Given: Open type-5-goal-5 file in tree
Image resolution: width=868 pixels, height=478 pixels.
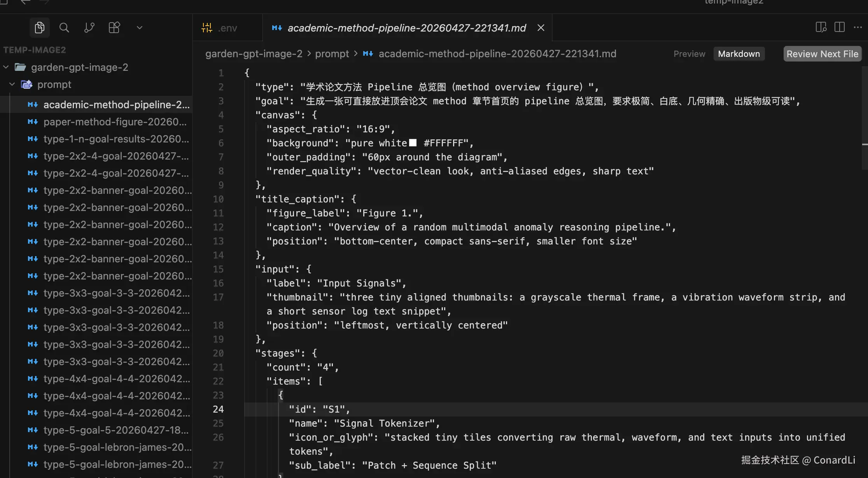Looking at the screenshot, I should coord(115,430).
